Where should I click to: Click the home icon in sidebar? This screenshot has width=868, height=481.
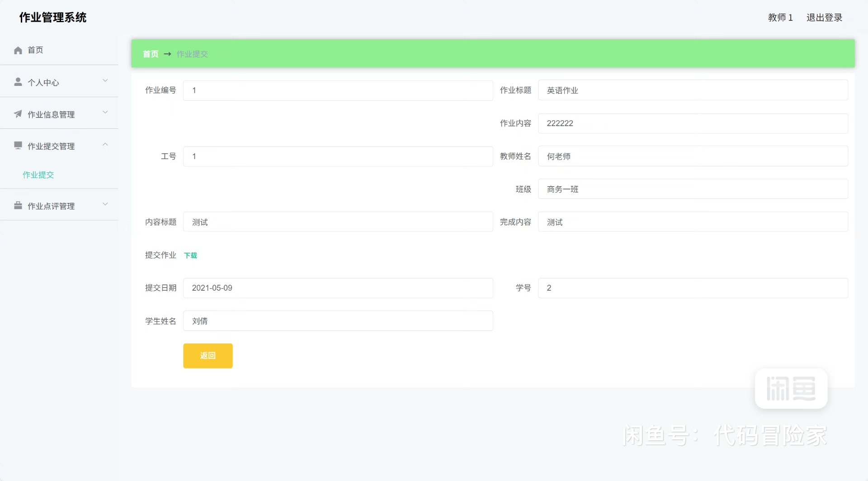point(18,50)
